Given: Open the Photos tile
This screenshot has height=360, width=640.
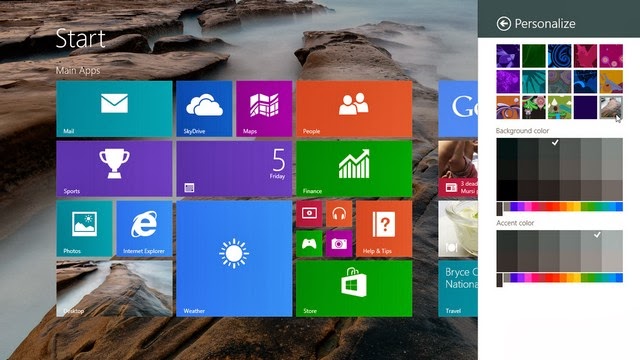Looking at the screenshot, I should coord(84,229).
